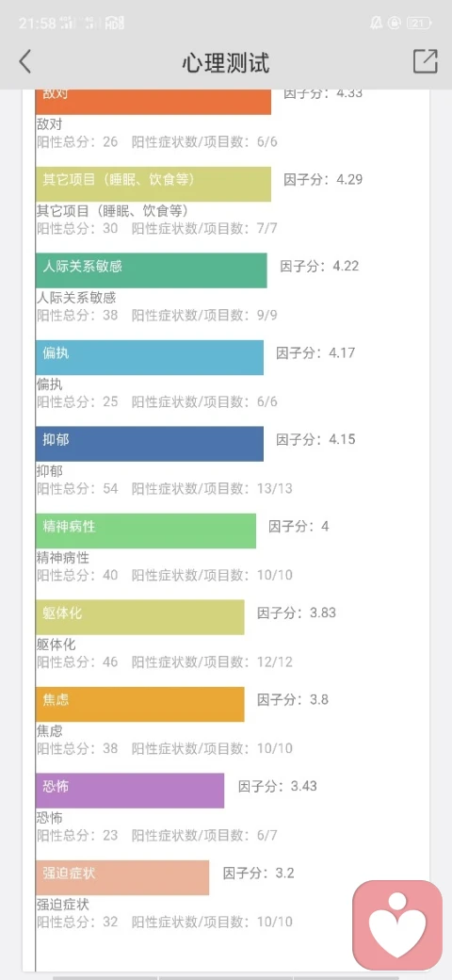Select the orange 敌对 bar

[x=153, y=102]
